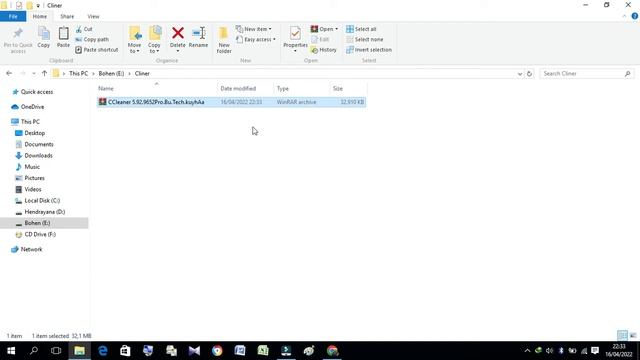Select the CCleaner WinRAR archive file
Viewport: 640px width, 360px height.
coord(231,102)
